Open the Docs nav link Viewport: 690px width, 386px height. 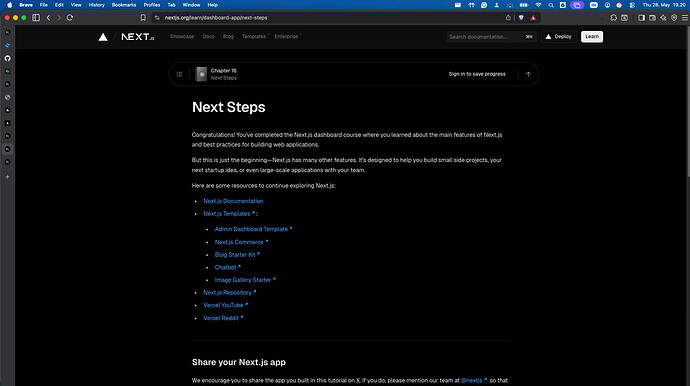209,37
